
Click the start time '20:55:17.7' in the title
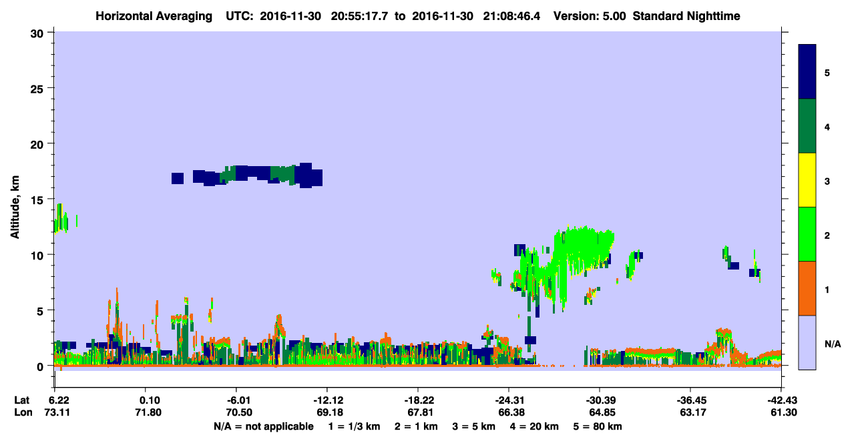click(x=359, y=15)
